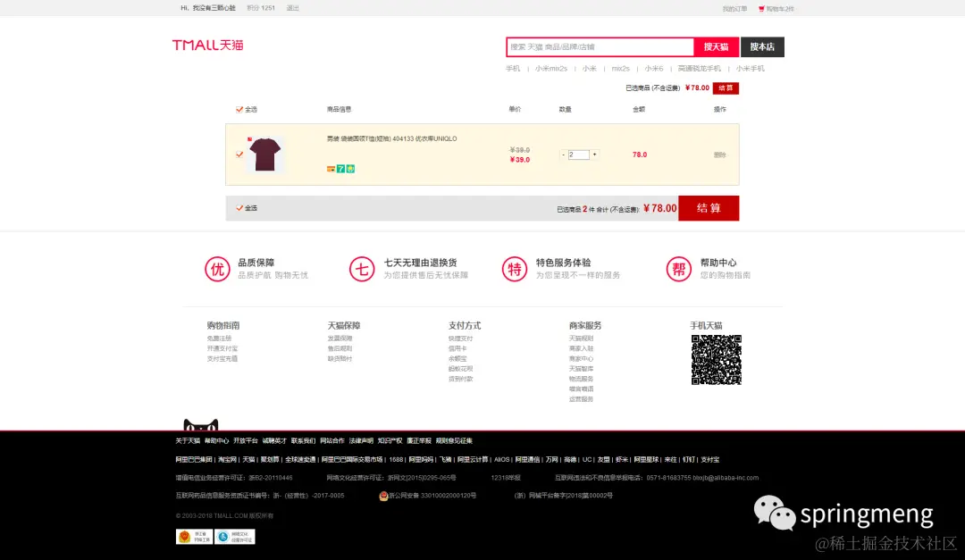Image resolution: width=965 pixels, height=560 pixels.
Task: Select hot search keyword 高通骁龙手机
Action: 699,68
